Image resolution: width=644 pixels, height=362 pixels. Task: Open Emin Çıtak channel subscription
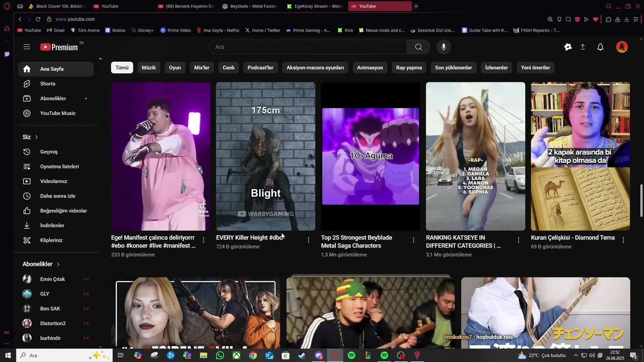pos(56,279)
